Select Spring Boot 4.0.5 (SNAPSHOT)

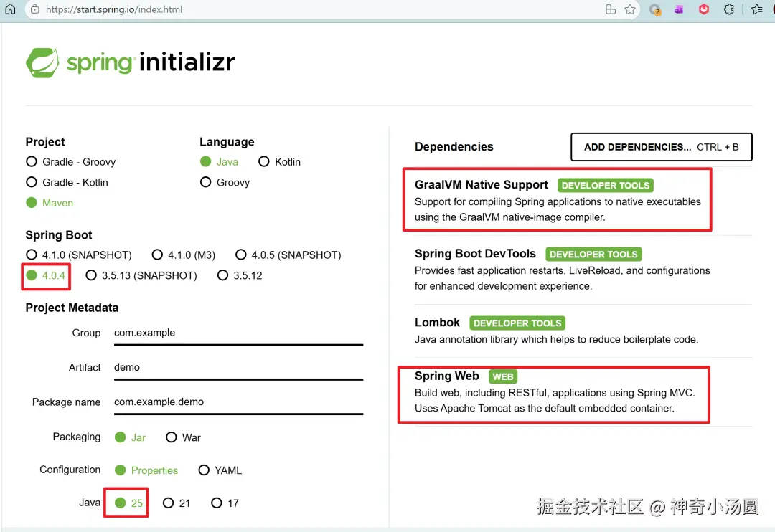click(288, 255)
